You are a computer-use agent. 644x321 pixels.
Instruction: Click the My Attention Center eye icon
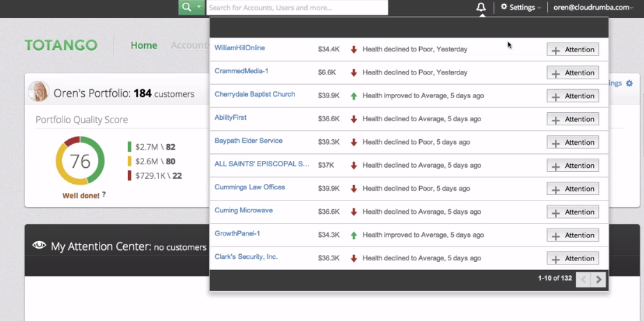(x=39, y=245)
